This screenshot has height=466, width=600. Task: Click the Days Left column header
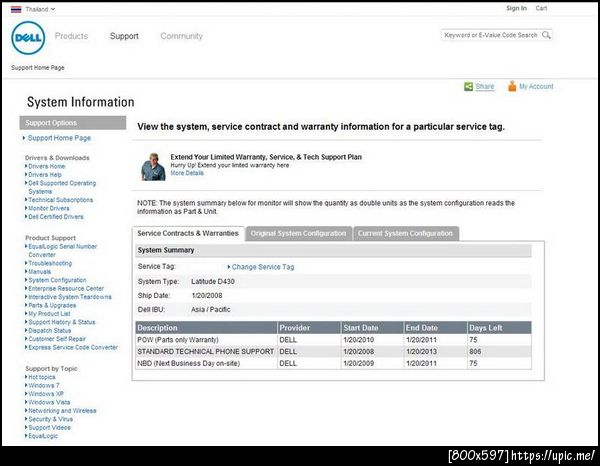pos(499,328)
